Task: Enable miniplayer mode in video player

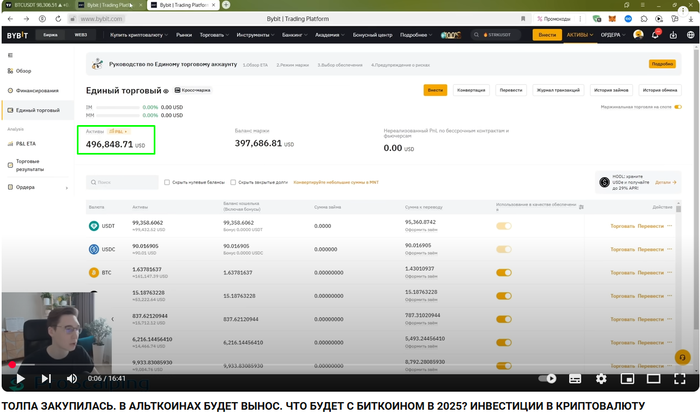Action: pyautogui.click(x=627, y=379)
